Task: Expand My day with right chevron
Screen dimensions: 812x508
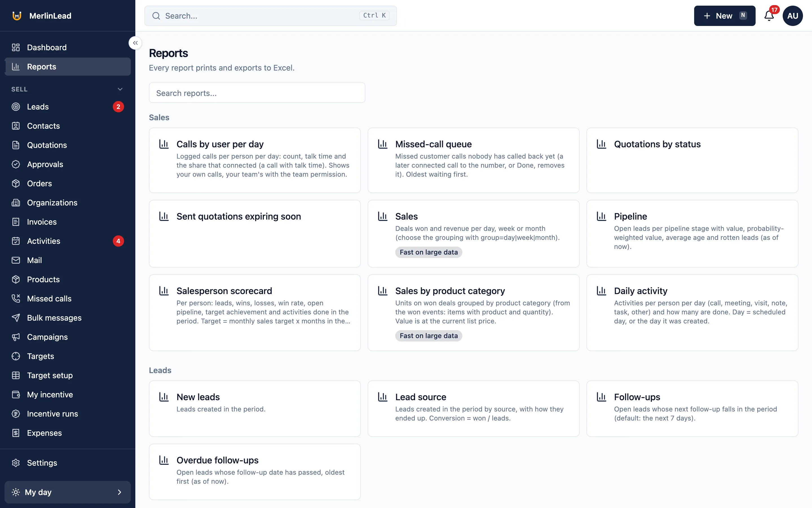Action: coord(120,492)
